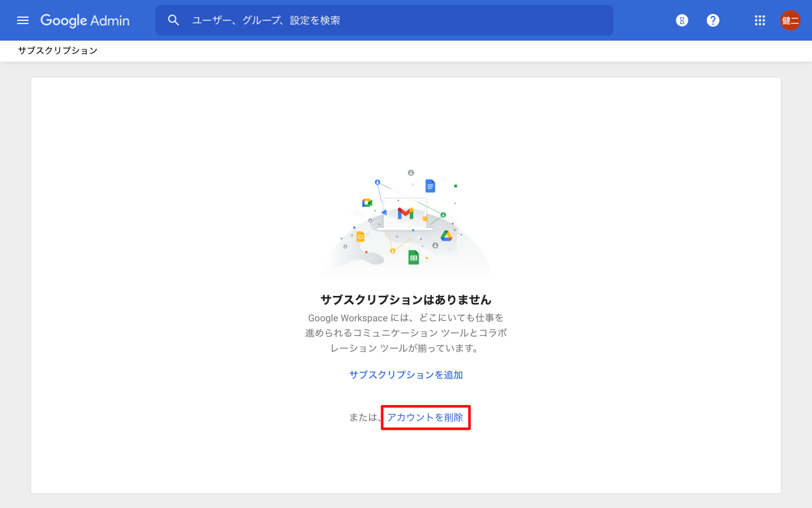Open the hourglass tasks icon
Viewport: 812px width, 508px height.
coord(682,20)
